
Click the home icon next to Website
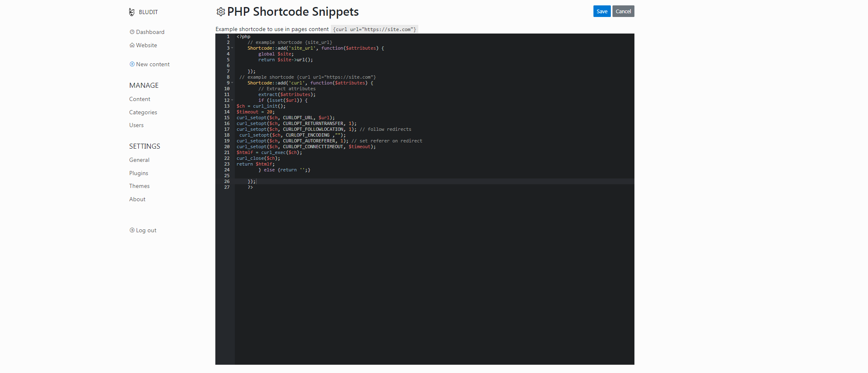132,45
